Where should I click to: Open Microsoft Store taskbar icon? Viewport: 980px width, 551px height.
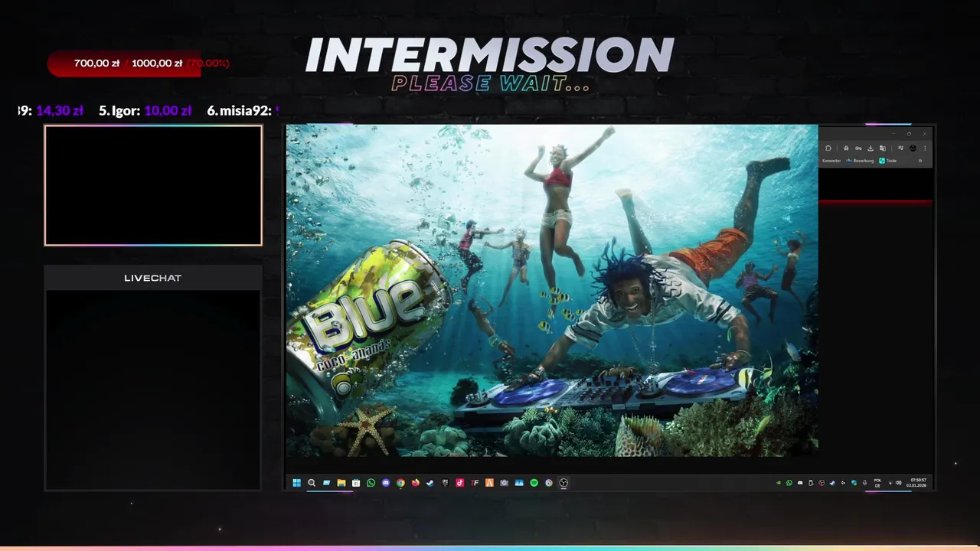pyautogui.click(x=356, y=483)
